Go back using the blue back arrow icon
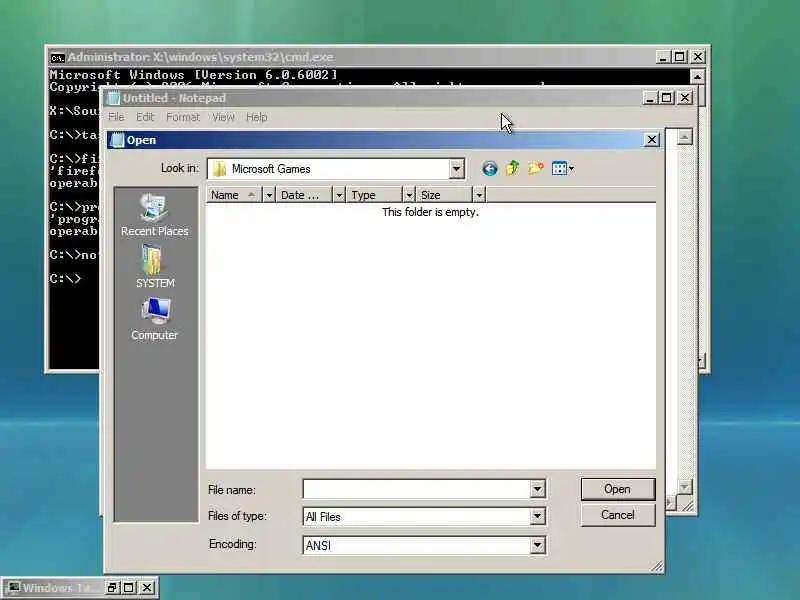Viewport: 800px width, 600px height. (489, 168)
